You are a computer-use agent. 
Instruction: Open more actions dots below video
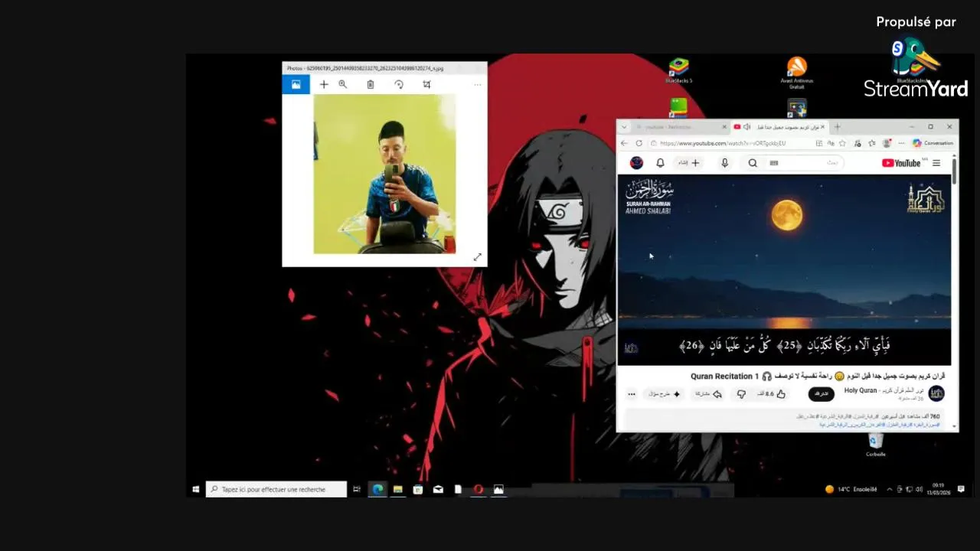pos(632,394)
